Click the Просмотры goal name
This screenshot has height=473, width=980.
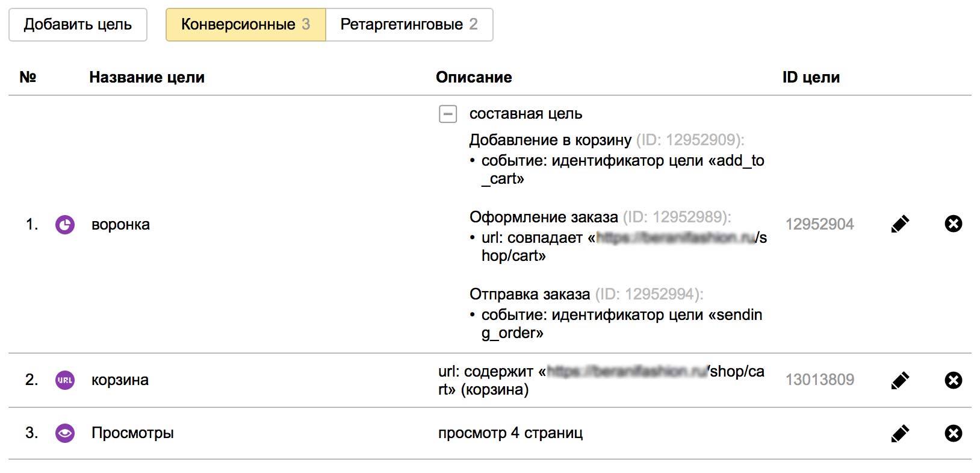(x=132, y=433)
